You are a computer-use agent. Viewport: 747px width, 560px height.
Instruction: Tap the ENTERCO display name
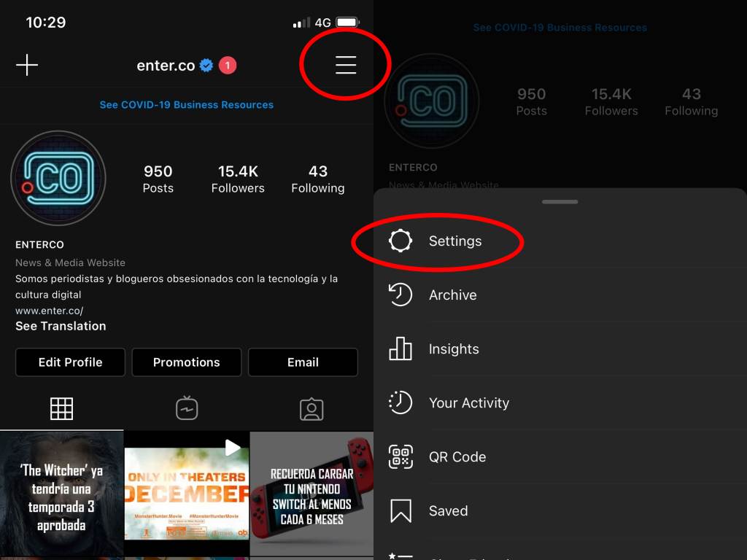pos(39,244)
